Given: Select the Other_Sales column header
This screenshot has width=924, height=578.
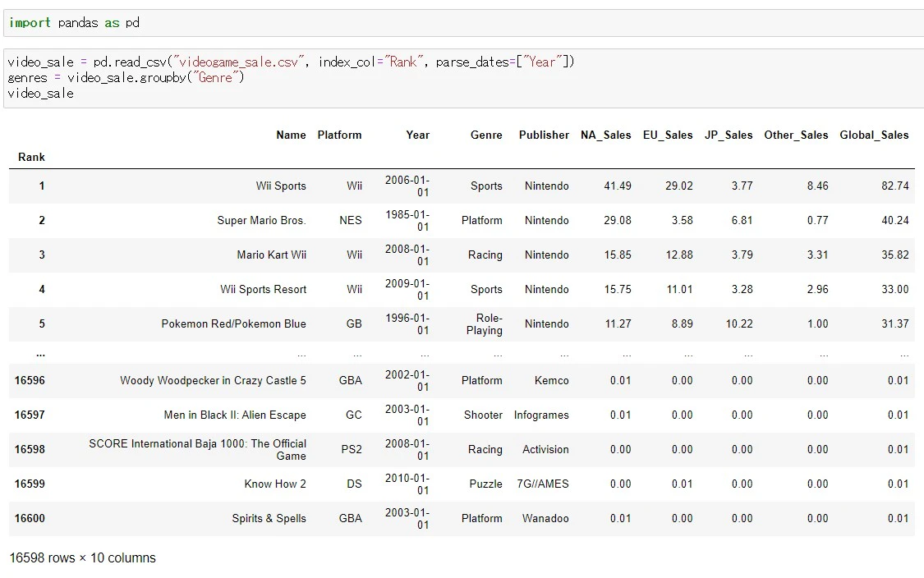Looking at the screenshot, I should [x=796, y=135].
